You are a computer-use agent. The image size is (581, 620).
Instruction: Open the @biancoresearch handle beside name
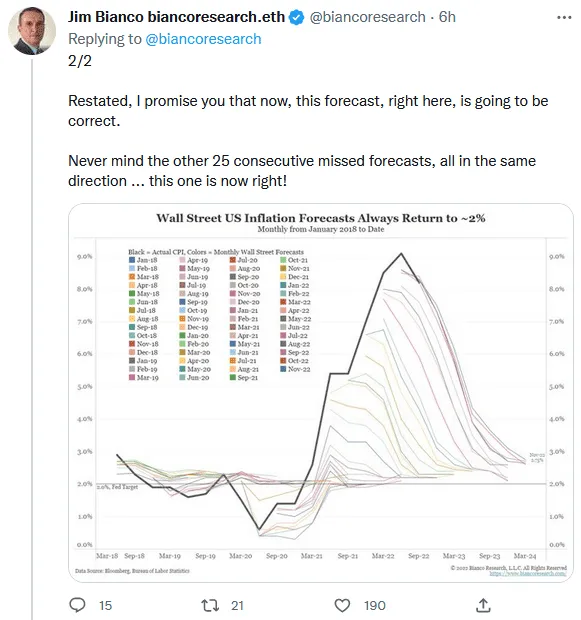pyautogui.click(x=367, y=17)
